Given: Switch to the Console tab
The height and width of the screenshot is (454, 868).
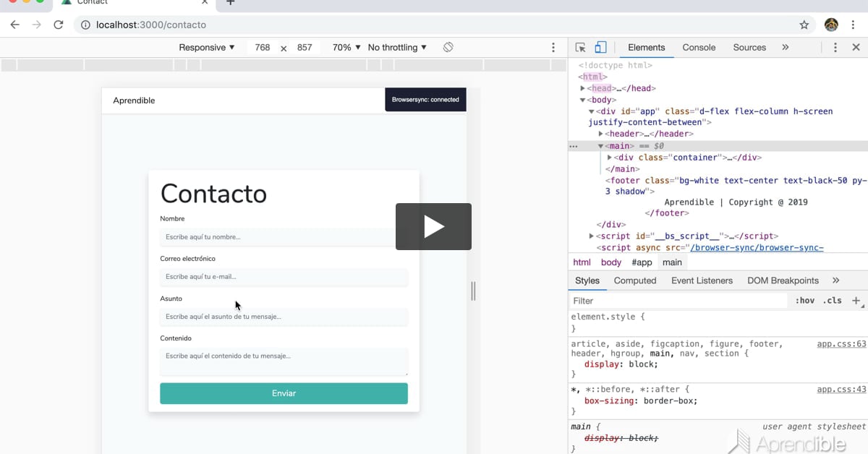Looking at the screenshot, I should pos(699,48).
